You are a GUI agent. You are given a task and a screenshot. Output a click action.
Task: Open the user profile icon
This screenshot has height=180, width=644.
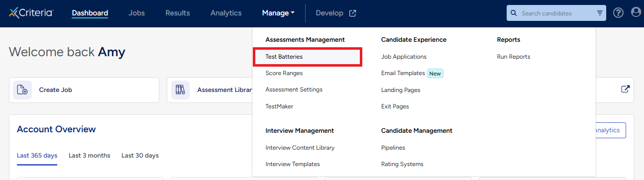pos(636,12)
